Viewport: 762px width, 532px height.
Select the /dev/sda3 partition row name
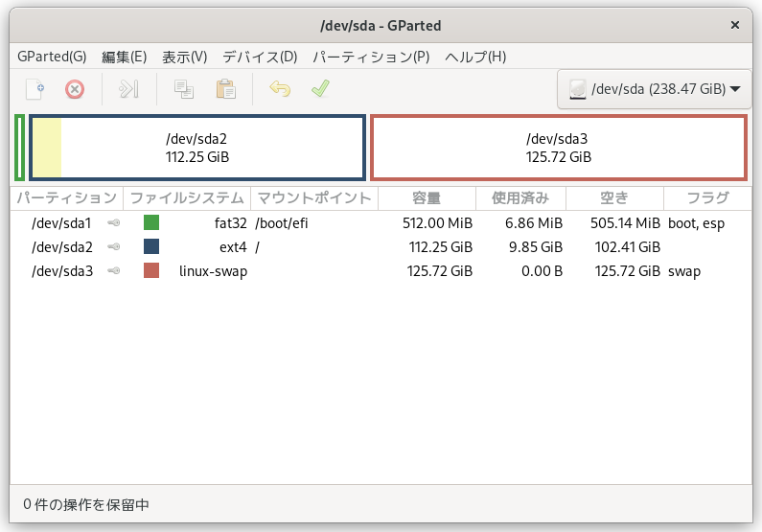coord(62,270)
